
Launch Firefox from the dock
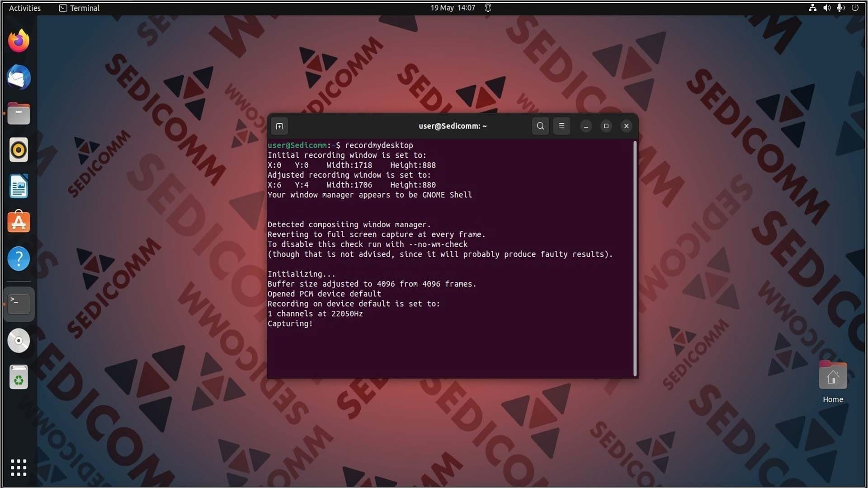pos(19,41)
